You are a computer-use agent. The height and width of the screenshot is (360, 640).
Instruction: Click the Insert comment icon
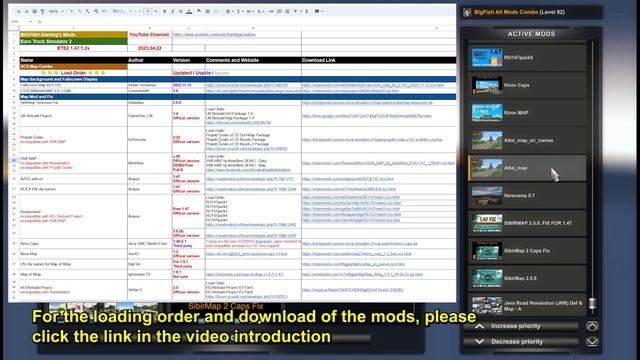[280, 11]
